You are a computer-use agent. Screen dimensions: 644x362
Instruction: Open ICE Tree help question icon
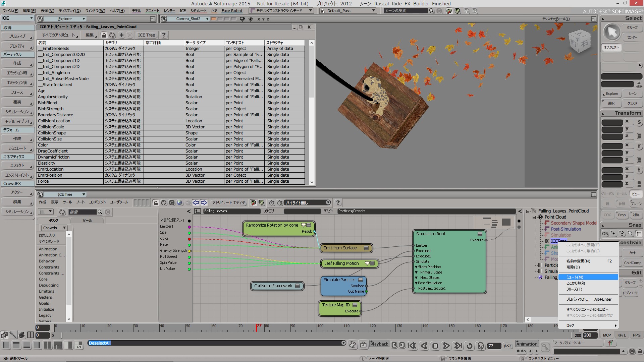(338, 203)
